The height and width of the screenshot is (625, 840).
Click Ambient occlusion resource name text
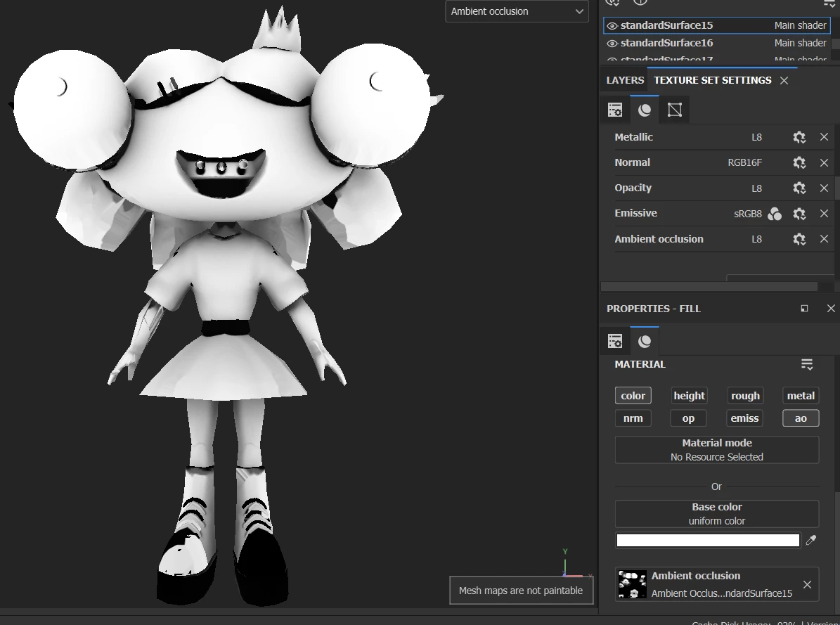pos(722,593)
